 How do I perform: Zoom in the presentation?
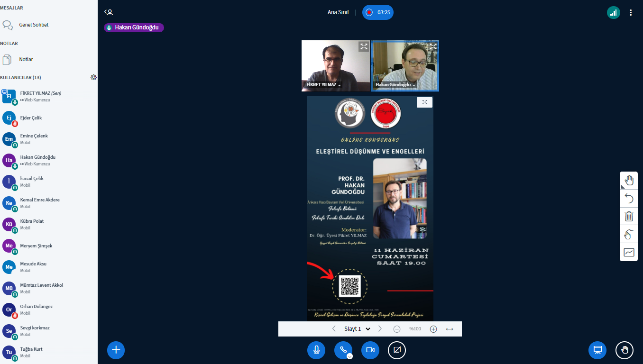point(433,329)
